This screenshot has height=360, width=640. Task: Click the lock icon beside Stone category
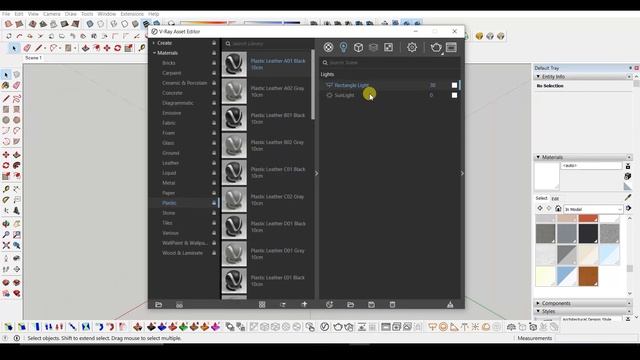214,213
